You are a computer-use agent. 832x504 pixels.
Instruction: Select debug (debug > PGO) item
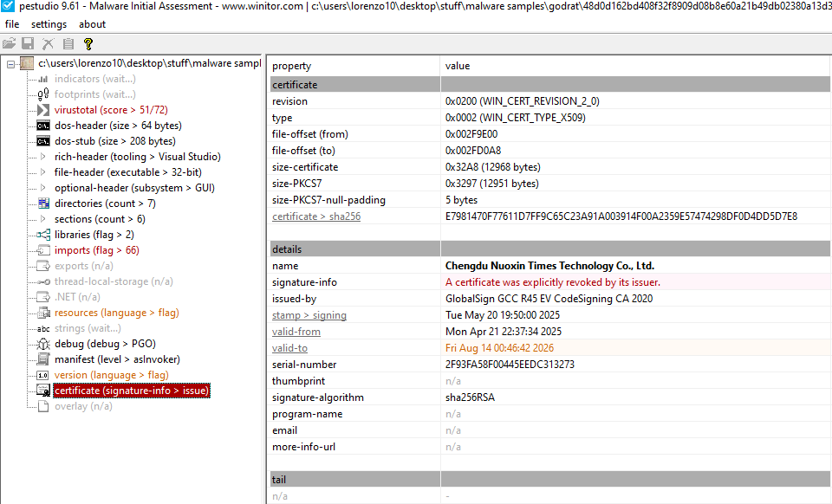(x=105, y=344)
